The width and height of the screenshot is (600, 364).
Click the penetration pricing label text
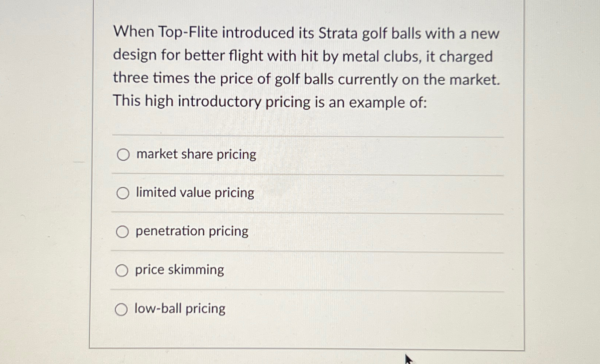click(191, 231)
